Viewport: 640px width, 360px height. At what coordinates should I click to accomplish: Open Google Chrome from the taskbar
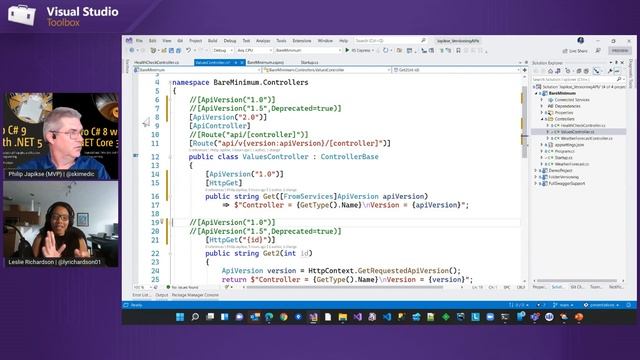[283, 317]
